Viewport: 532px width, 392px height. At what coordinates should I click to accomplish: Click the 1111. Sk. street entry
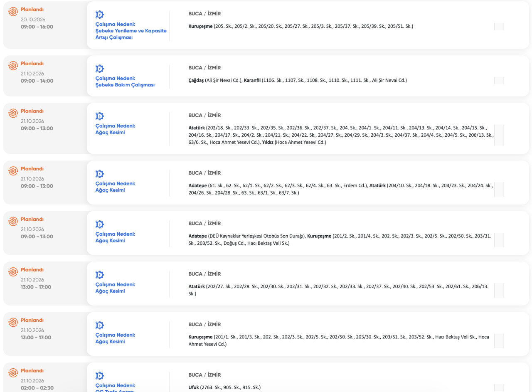[x=360, y=80]
